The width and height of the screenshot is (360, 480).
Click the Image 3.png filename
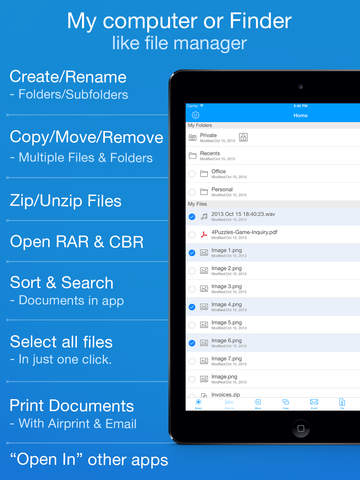[x=227, y=286]
